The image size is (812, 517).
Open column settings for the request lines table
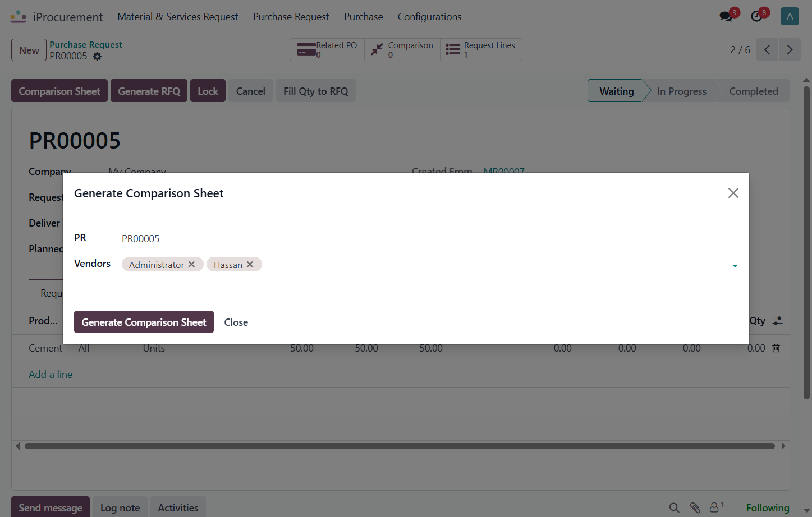tap(777, 321)
